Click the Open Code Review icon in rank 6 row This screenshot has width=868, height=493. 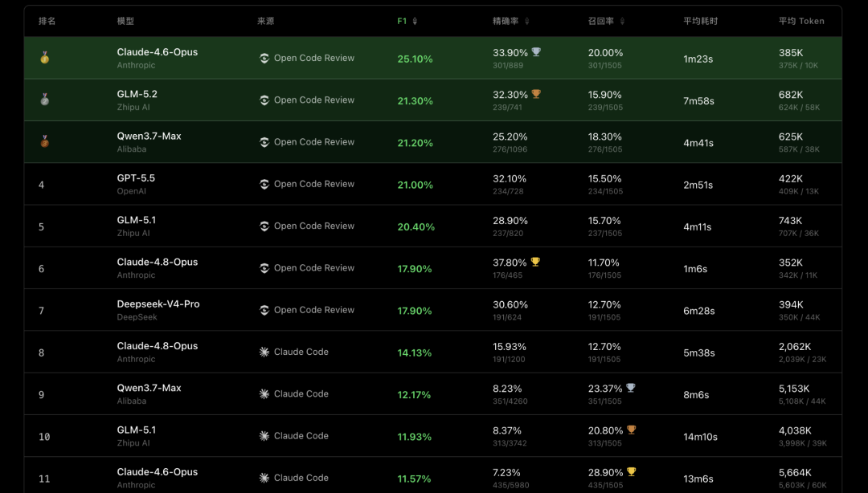click(x=264, y=268)
